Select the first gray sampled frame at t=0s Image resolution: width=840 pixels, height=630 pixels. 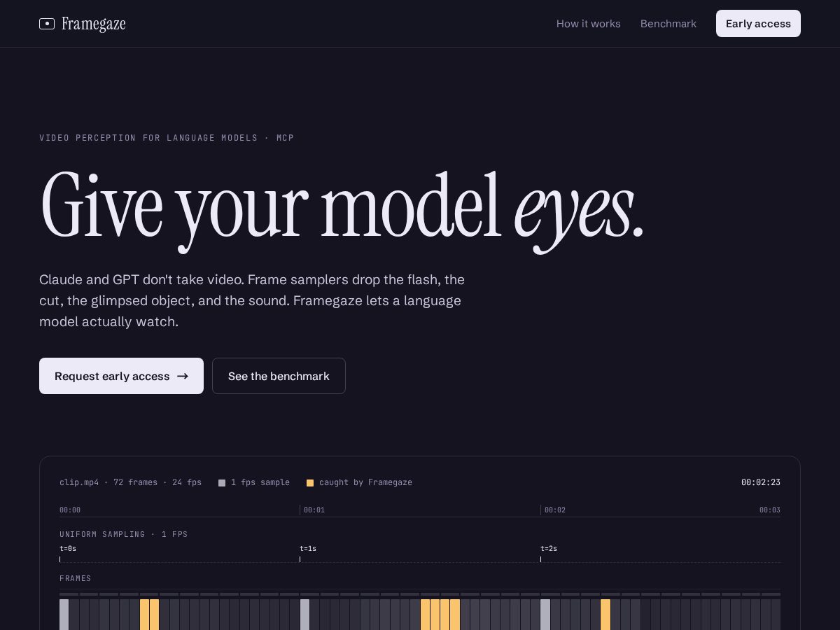coord(64,615)
